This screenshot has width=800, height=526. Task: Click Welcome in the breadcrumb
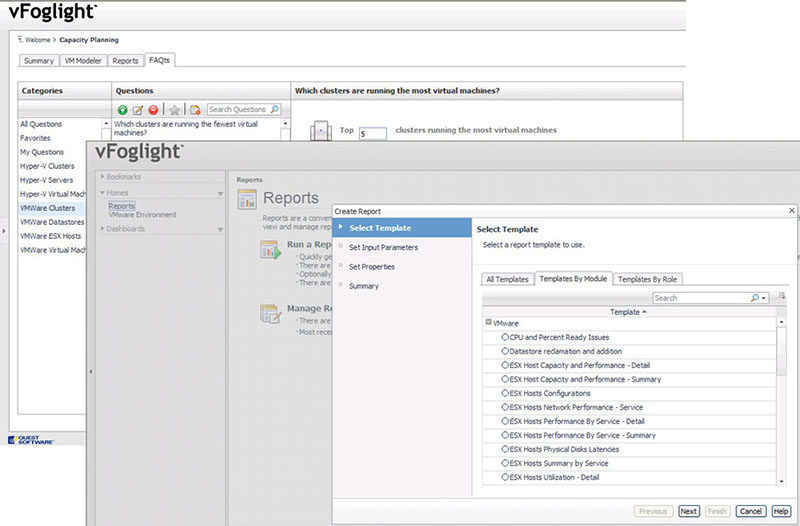pyautogui.click(x=38, y=39)
